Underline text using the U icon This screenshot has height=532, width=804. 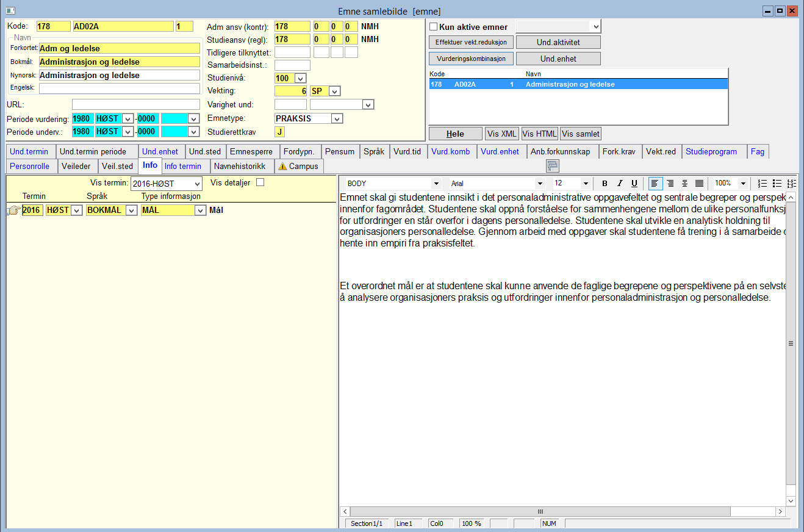[x=634, y=184]
